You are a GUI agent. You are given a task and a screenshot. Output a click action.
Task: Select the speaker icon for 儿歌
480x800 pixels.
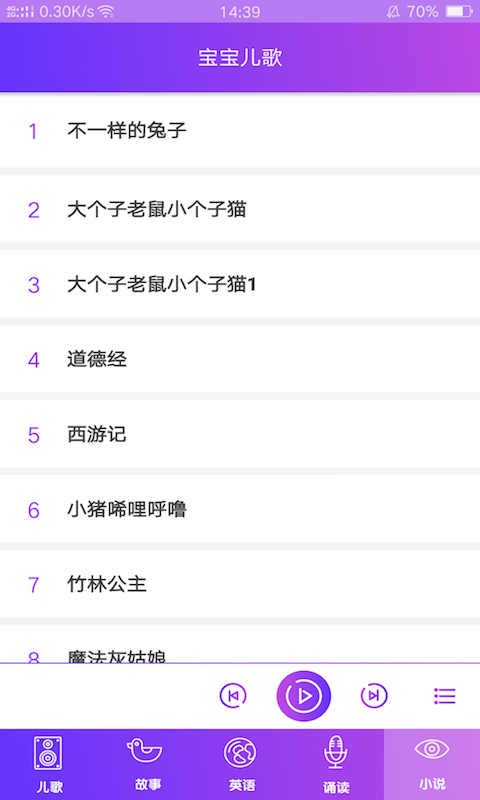pyautogui.click(x=48, y=753)
